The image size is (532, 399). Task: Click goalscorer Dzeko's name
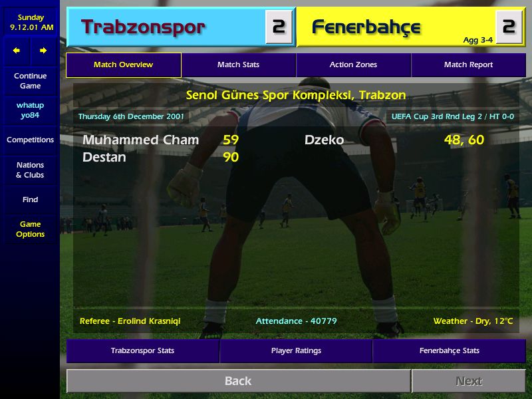tap(324, 140)
